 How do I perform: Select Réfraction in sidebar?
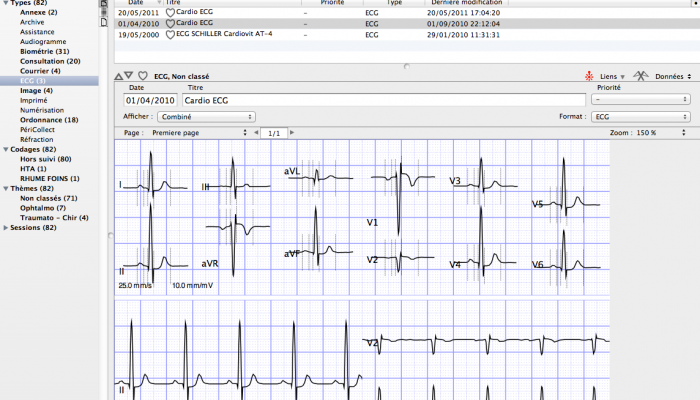click(37, 140)
